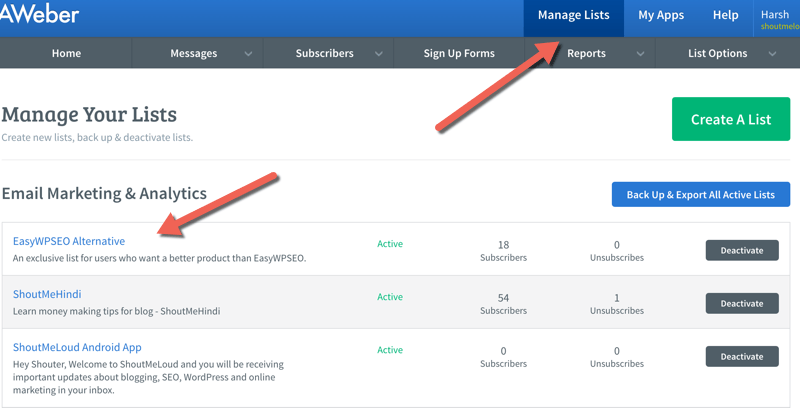Open Sign Up Forms
Image resolution: width=800 pixels, height=408 pixels.
459,53
